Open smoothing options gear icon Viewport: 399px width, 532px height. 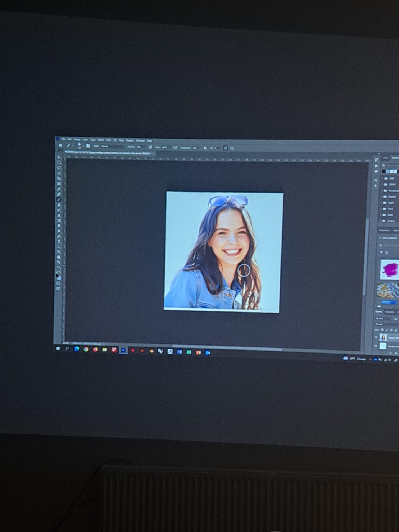click(x=205, y=148)
